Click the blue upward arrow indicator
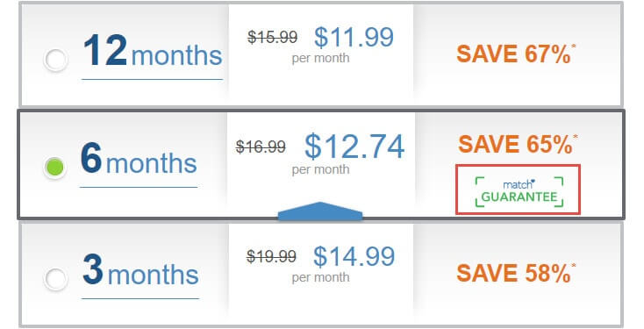 (320, 211)
